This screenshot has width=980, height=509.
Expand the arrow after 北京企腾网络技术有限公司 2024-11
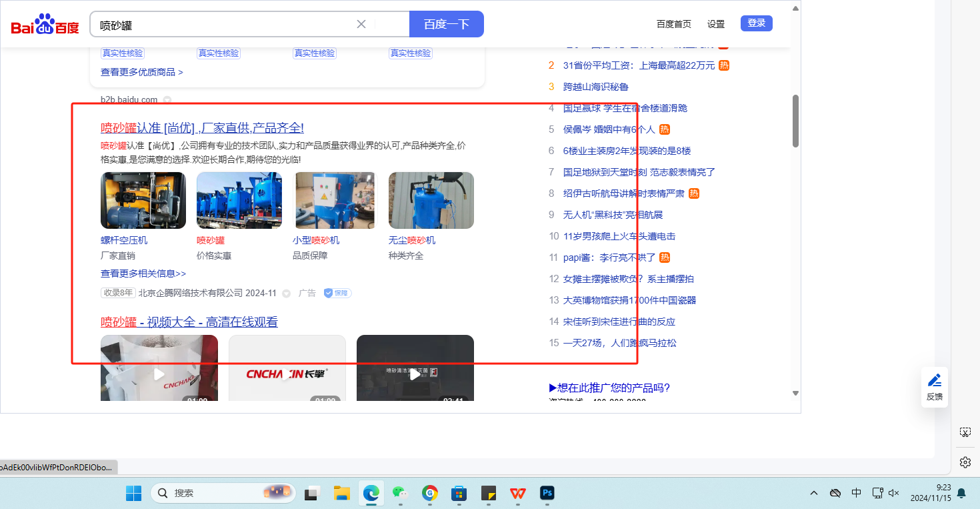pos(287,294)
